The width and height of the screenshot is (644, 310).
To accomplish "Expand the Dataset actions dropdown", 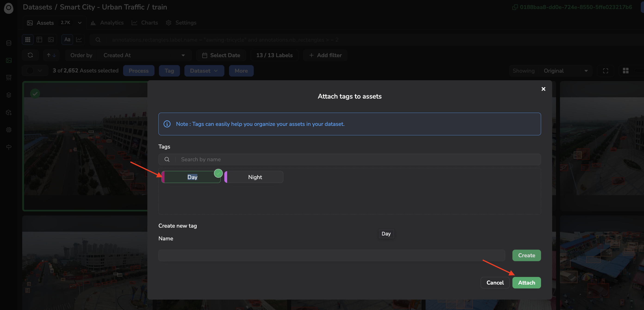I will [x=204, y=71].
